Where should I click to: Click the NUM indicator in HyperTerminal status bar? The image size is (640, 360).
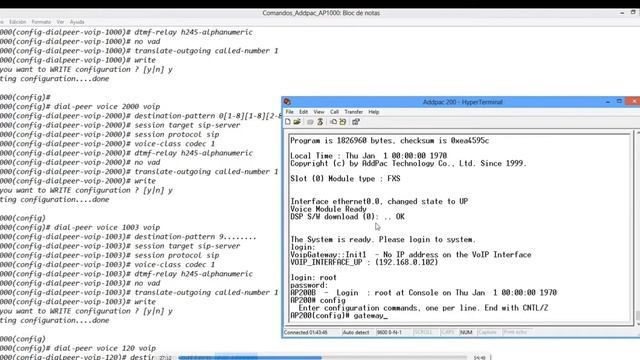point(466,333)
